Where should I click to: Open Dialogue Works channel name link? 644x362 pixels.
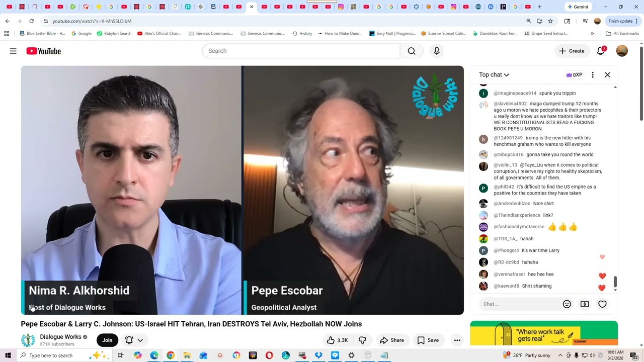click(x=60, y=337)
